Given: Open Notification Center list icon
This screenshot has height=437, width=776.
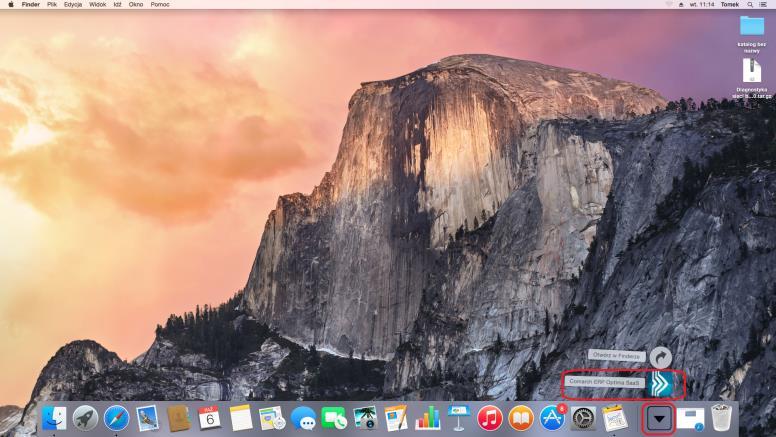Looking at the screenshot, I should click(x=763, y=4).
